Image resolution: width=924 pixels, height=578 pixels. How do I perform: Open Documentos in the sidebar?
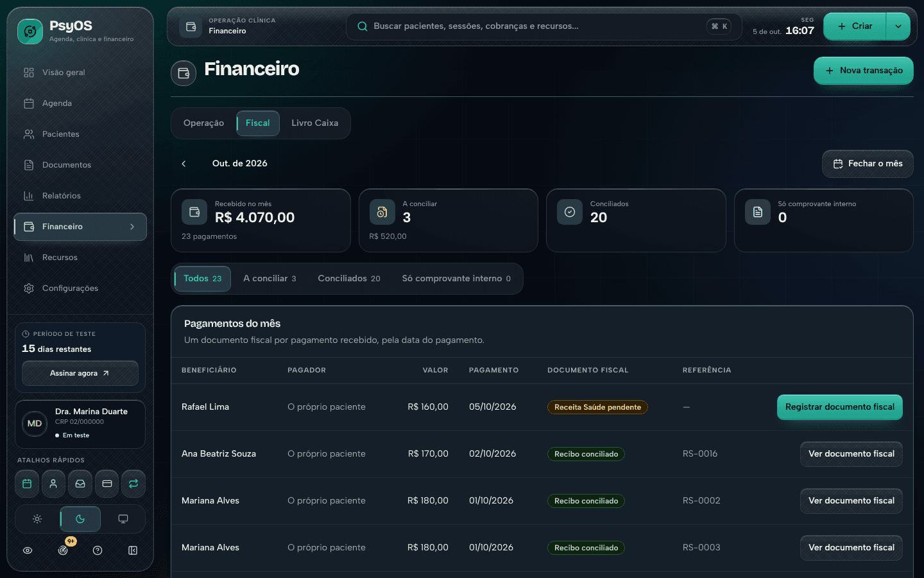click(x=80, y=165)
